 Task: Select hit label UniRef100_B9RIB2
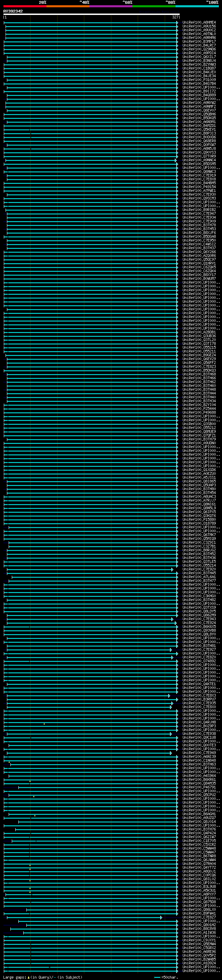(x=199, y=210)
